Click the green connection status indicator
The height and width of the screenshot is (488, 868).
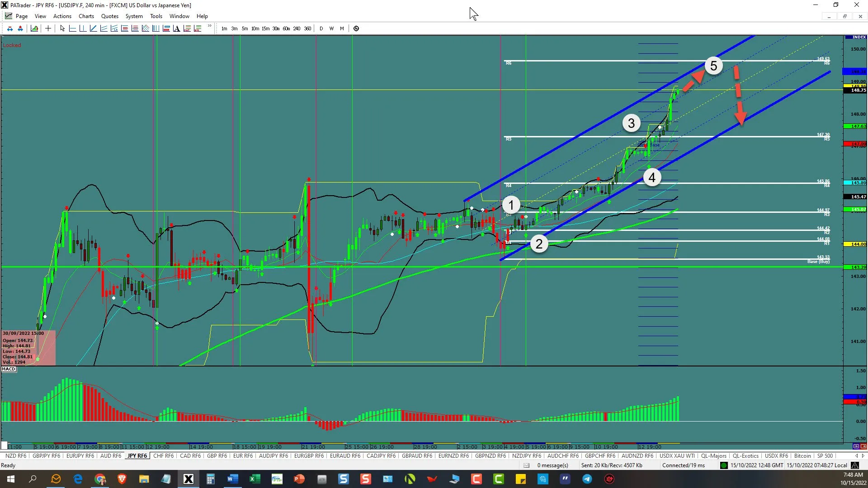tap(724, 465)
